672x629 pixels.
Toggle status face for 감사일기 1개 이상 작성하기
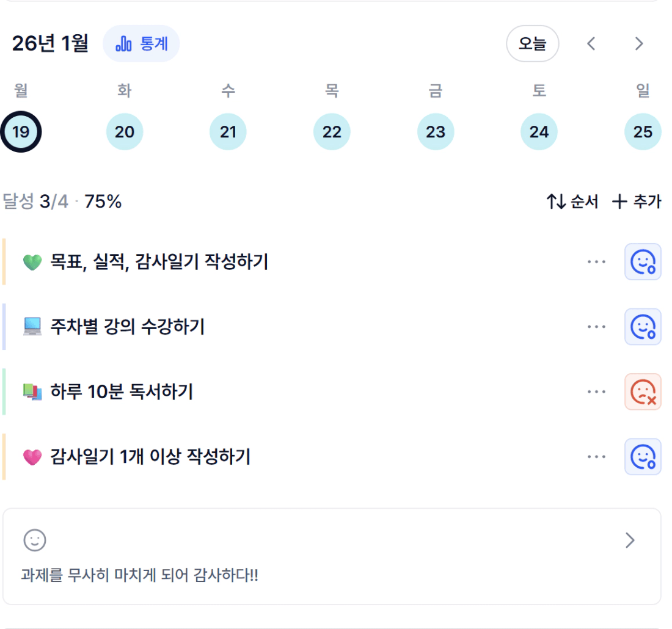click(x=643, y=457)
